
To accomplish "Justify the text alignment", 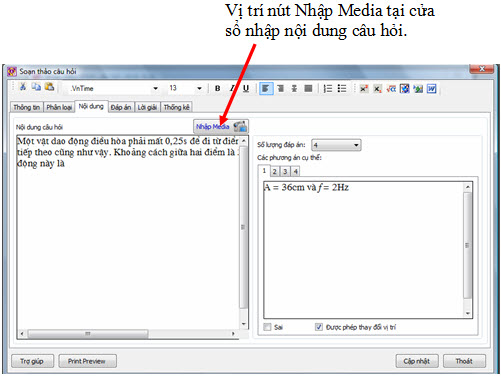I will pyautogui.click(x=308, y=89).
